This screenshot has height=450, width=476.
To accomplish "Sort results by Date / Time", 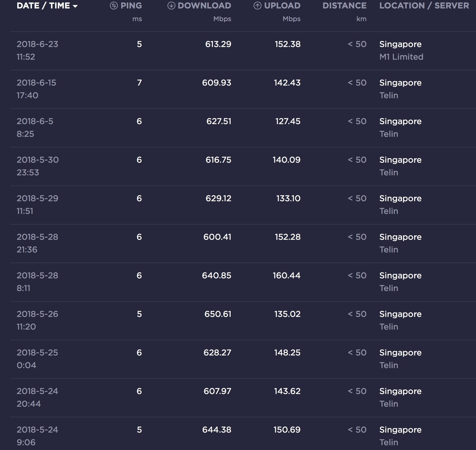I will [43, 6].
